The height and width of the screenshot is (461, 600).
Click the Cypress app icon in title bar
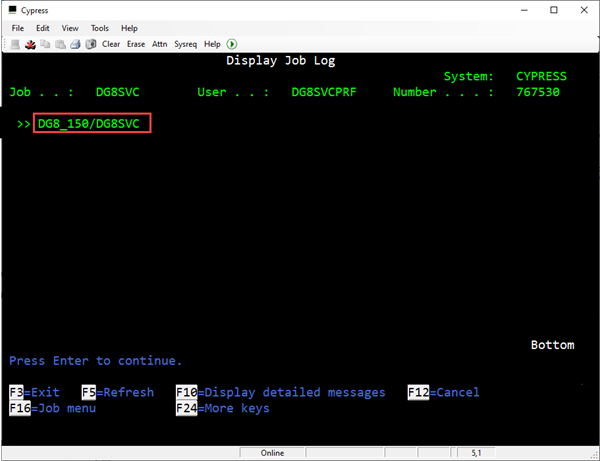coord(13,10)
